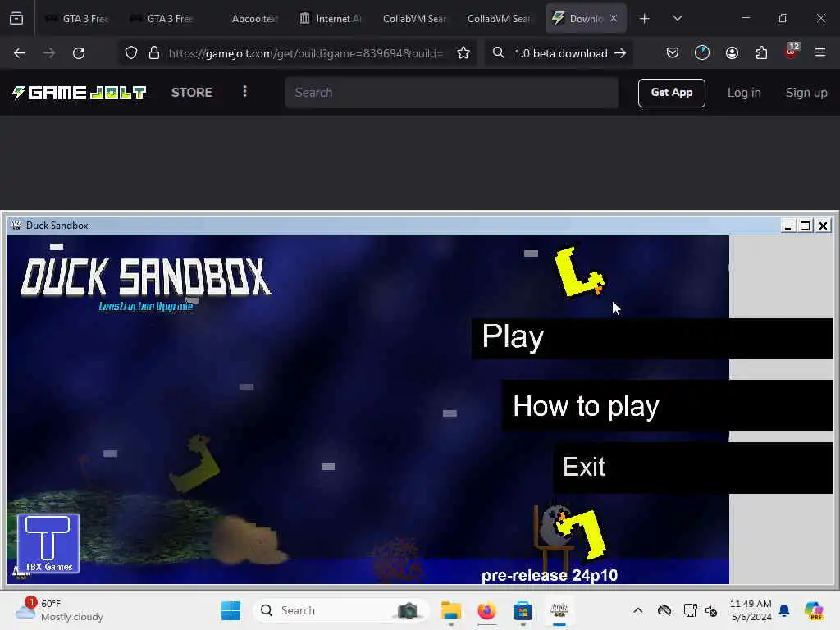View site security lock information
Viewport: 840px width, 630px height.
[154, 53]
